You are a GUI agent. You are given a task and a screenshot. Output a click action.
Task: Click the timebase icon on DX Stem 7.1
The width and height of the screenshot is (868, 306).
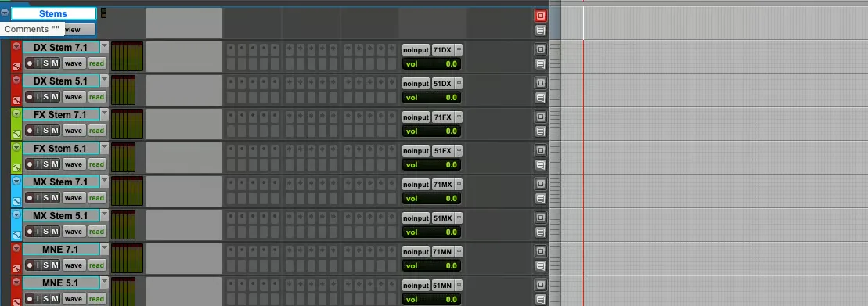click(16, 67)
